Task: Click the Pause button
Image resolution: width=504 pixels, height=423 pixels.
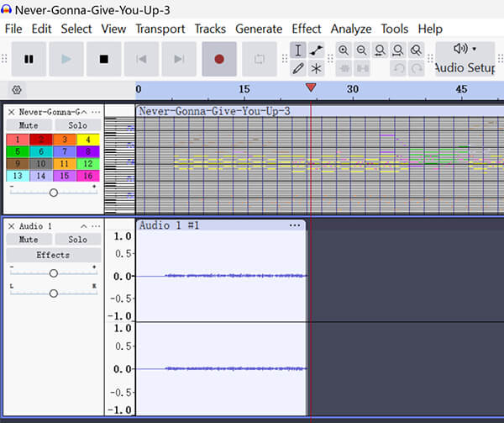Action: (x=29, y=59)
